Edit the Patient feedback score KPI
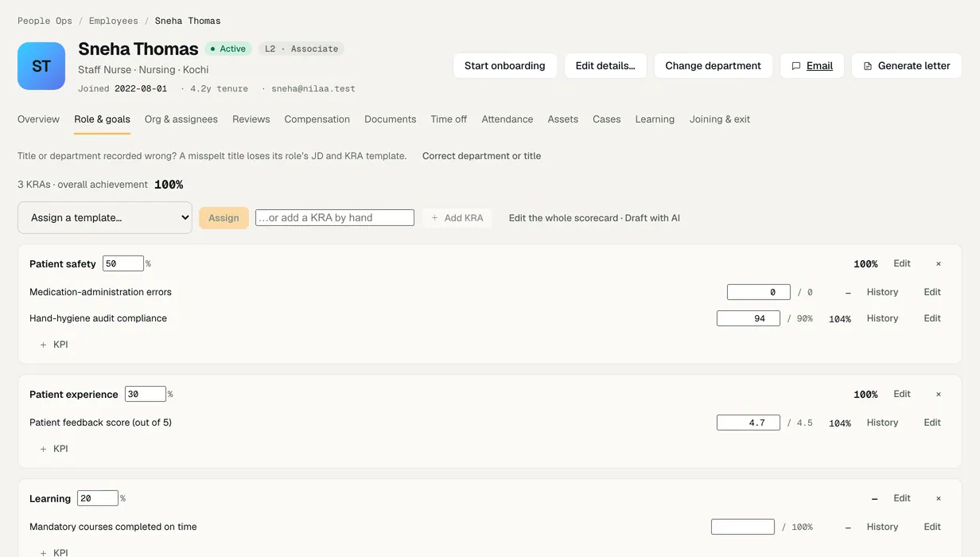 (x=932, y=423)
